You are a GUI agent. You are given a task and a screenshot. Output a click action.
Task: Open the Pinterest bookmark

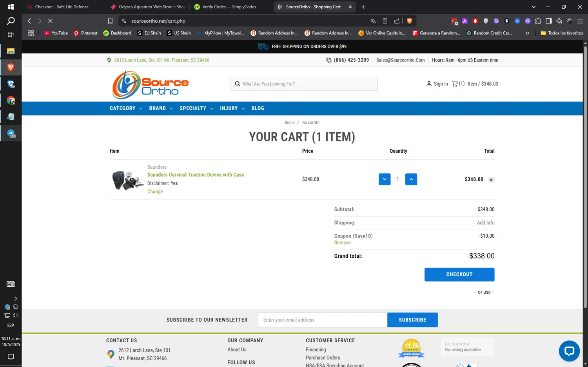coord(85,33)
